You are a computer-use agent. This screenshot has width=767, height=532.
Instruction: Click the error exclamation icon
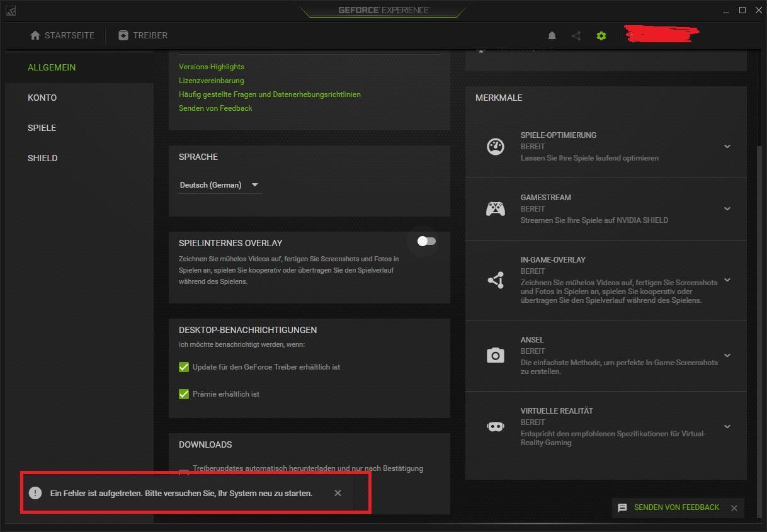pyautogui.click(x=35, y=493)
